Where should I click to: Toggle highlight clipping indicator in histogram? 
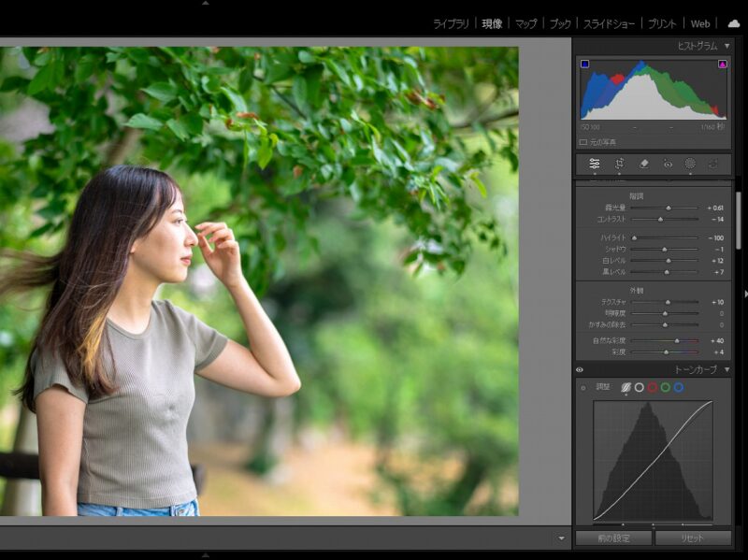click(x=722, y=65)
